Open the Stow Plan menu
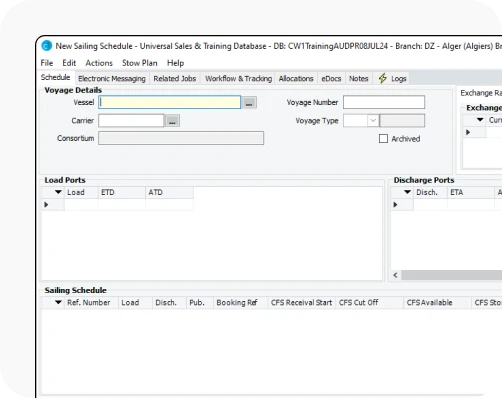This screenshot has width=502, height=398. 139,63
